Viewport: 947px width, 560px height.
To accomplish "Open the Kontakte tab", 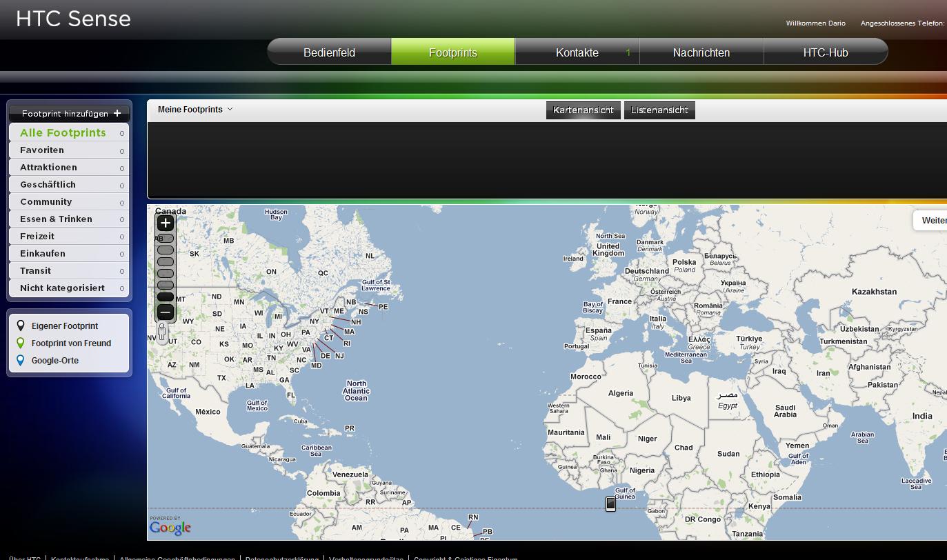I will click(x=577, y=52).
